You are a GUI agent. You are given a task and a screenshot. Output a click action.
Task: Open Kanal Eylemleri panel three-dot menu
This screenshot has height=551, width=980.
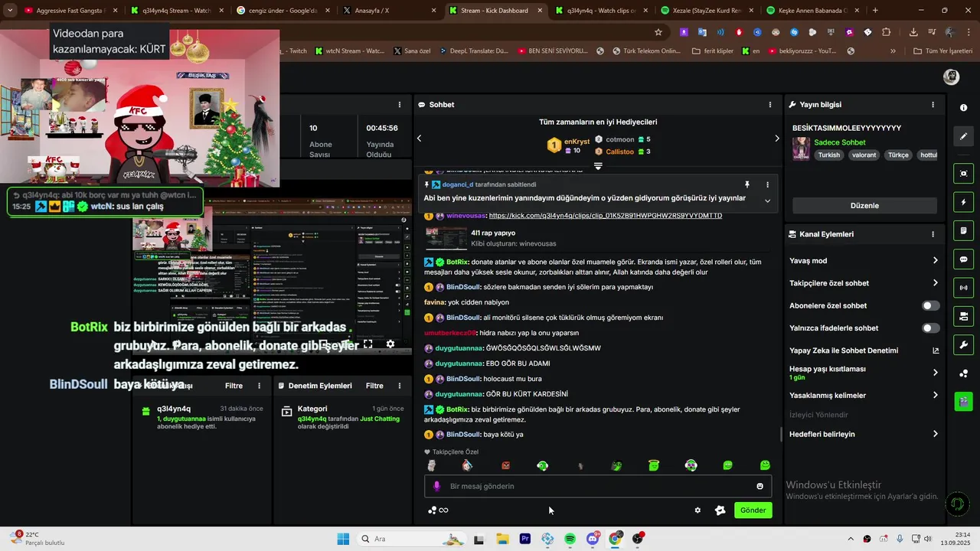933,234
